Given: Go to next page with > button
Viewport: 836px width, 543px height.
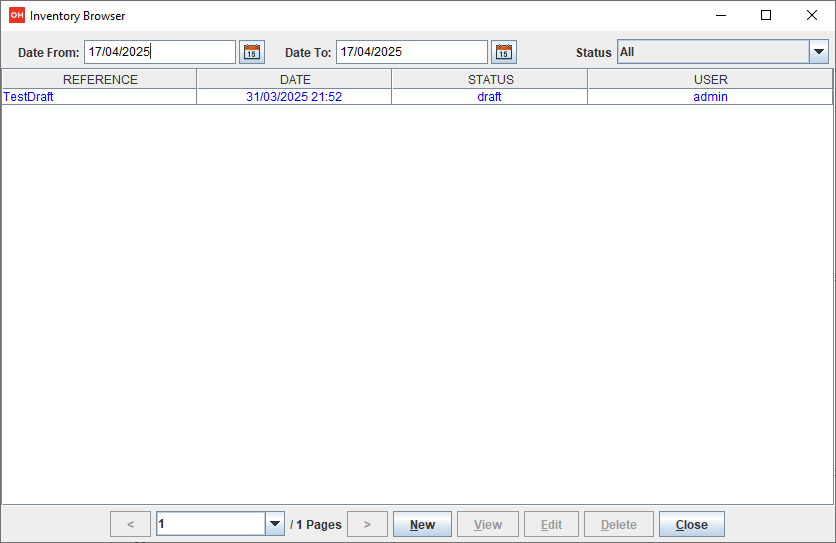Looking at the screenshot, I should [367, 524].
